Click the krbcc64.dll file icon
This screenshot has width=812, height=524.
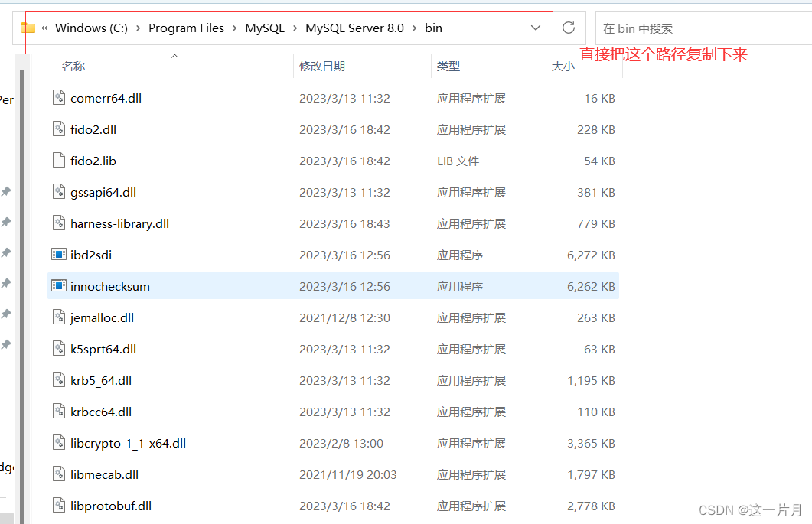[x=59, y=411]
